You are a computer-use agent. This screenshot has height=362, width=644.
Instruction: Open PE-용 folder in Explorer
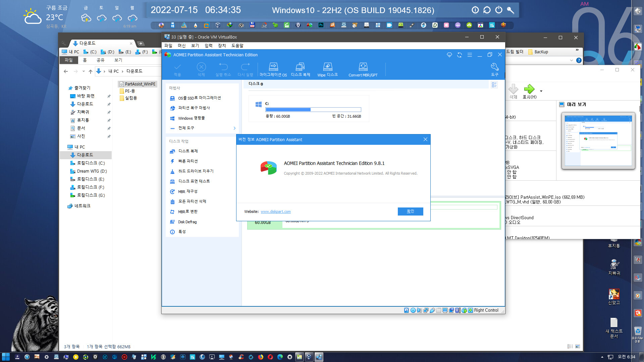[127, 91]
